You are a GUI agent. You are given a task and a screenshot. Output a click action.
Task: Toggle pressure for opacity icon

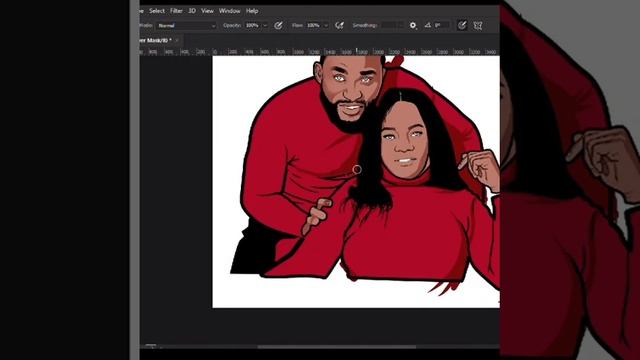pyautogui.click(x=278, y=25)
